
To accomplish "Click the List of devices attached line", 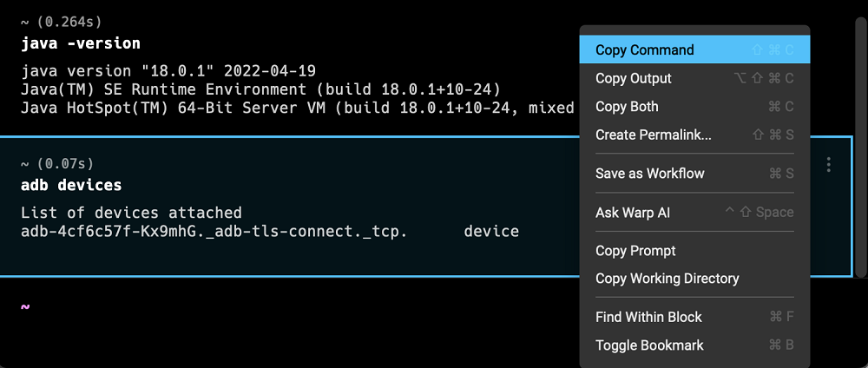I will pos(131,213).
